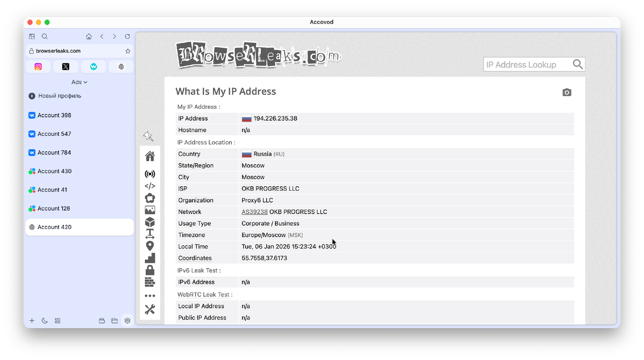Image resolution: width=644 pixels, height=360 pixels.
Task: Open the AS39238 network link
Action: (x=254, y=212)
